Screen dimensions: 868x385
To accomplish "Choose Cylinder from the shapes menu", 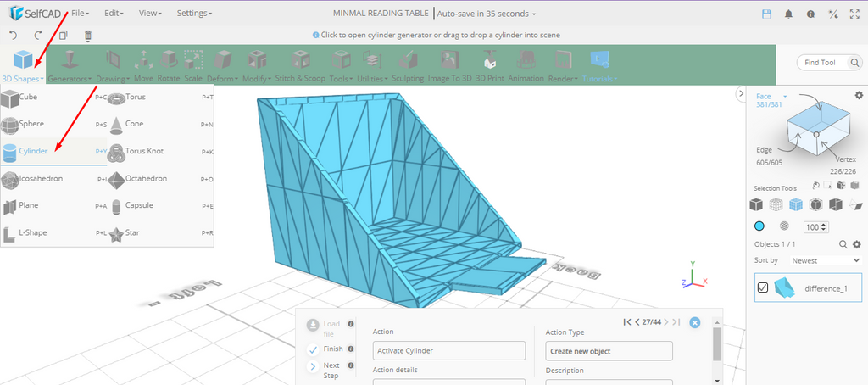I will tap(53, 151).
